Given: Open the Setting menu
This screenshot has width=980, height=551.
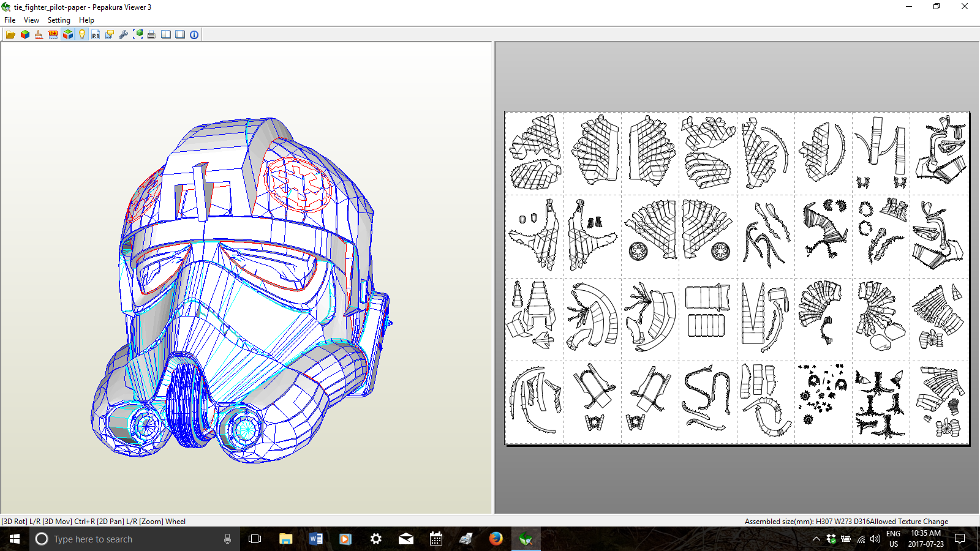Looking at the screenshot, I should [59, 20].
